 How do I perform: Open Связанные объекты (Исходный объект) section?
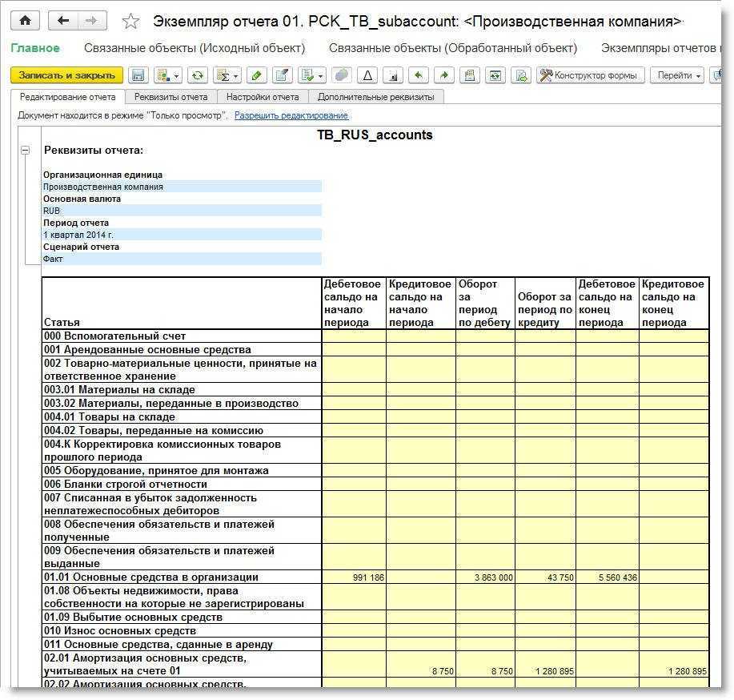pyautogui.click(x=195, y=48)
